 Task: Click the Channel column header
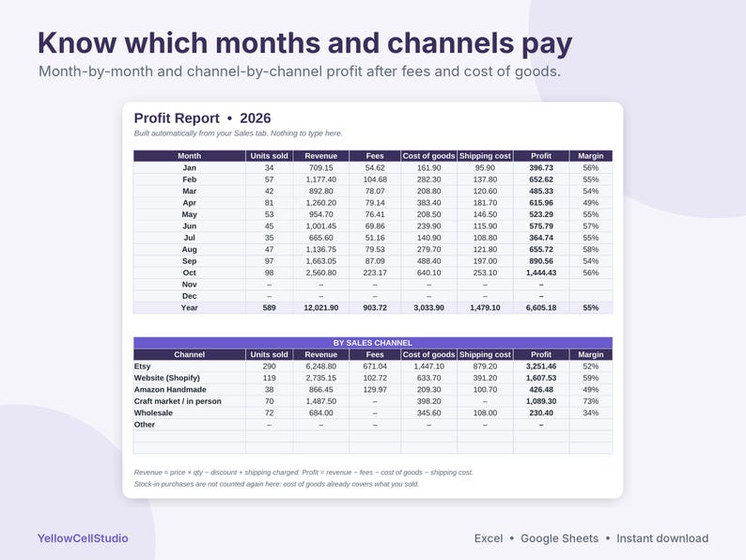click(x=190, y=354)
